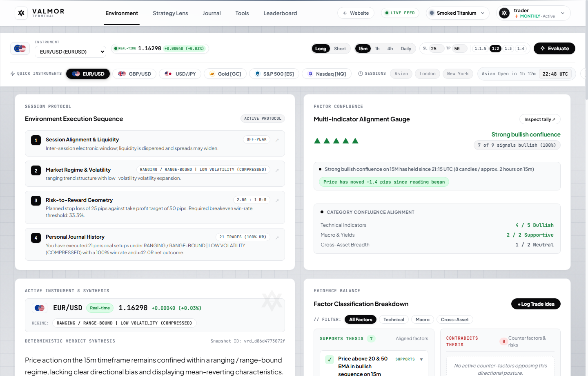Click step number 1 badge in Session Protocol

[x=36, y=140]
